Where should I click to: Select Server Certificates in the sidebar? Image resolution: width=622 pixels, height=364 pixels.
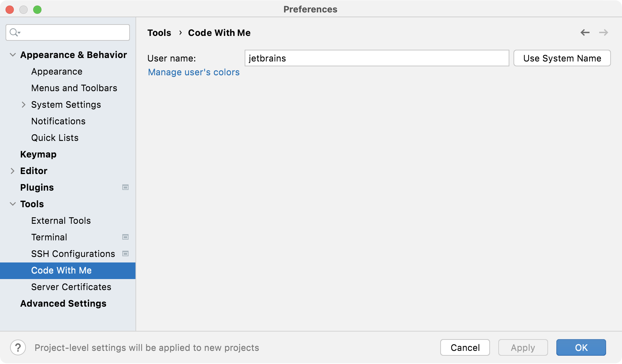pos(71,287)
